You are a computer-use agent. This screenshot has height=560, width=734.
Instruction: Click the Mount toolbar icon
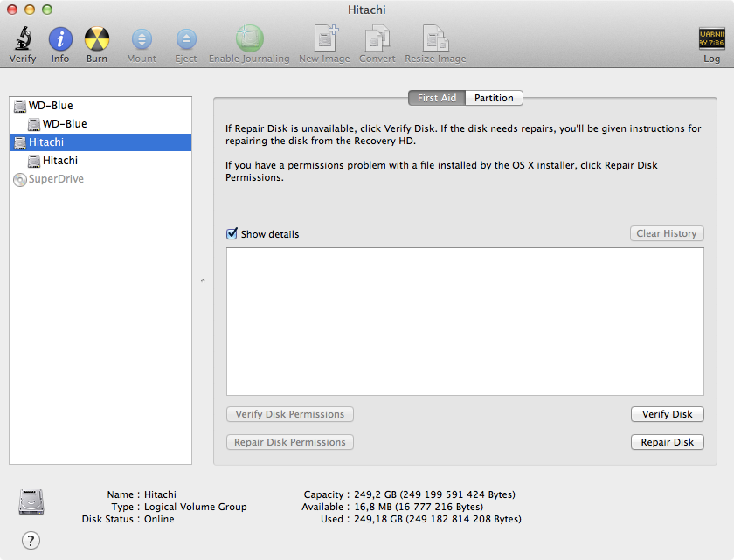[142, 39]
